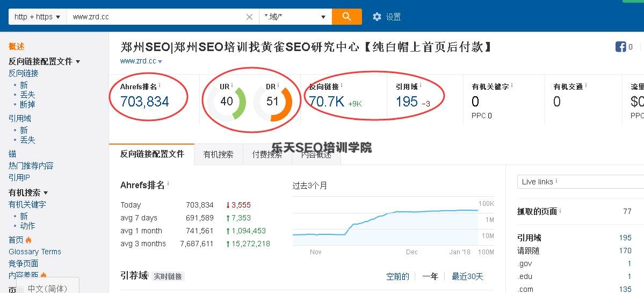Click info icon beside 引用域 top metric
644x293 pixels.
[421, 85]
